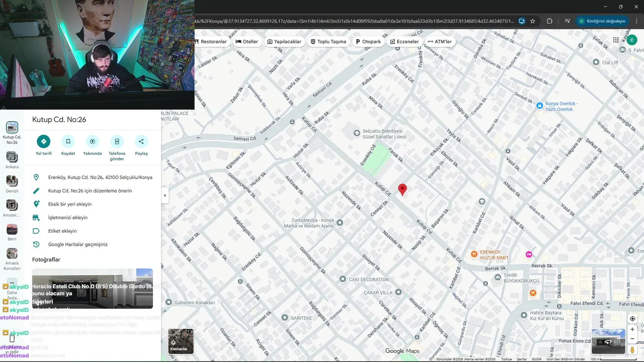The width and height of the screenshot is (644, 362).
Task: Filter map by Oteller
Action: (x=247, y=42)
